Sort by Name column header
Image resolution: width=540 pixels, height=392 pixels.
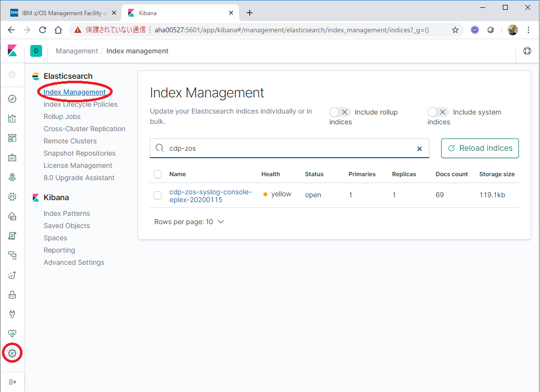[x=178, y=174]
